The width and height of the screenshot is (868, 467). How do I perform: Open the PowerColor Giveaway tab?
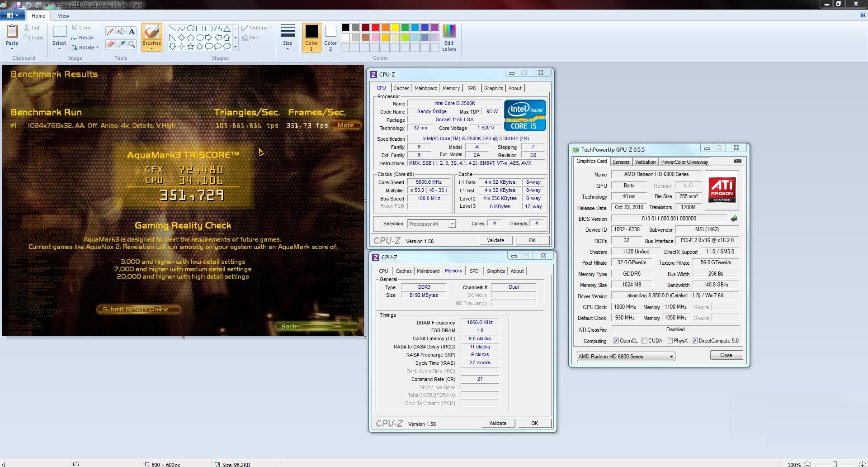[x=684, y=162]
